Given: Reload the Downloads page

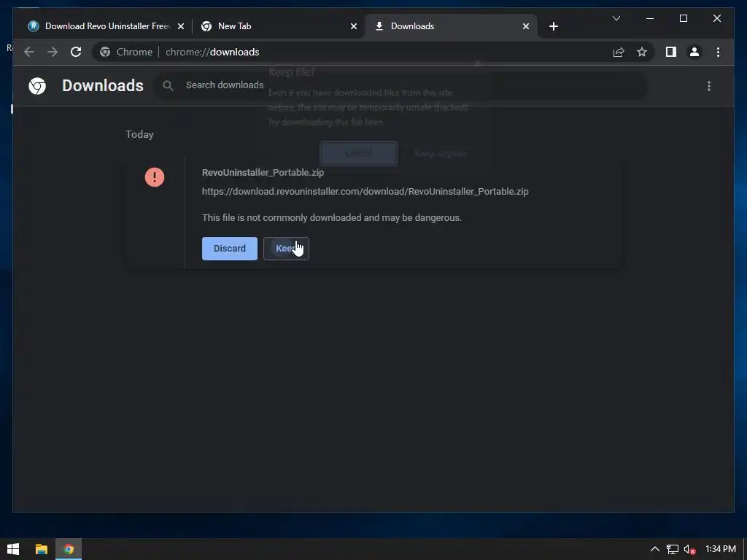Looking at the screenshot, I should pos(76,52).
